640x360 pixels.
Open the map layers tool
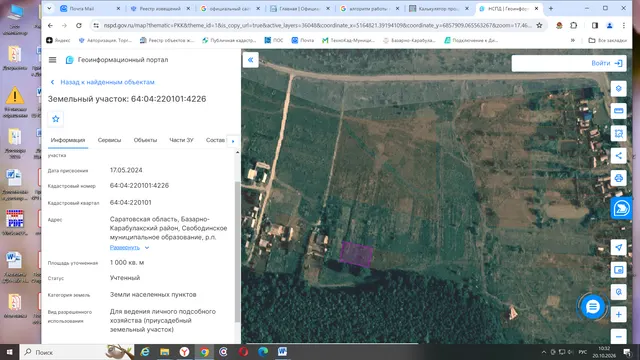coord(618,89)
